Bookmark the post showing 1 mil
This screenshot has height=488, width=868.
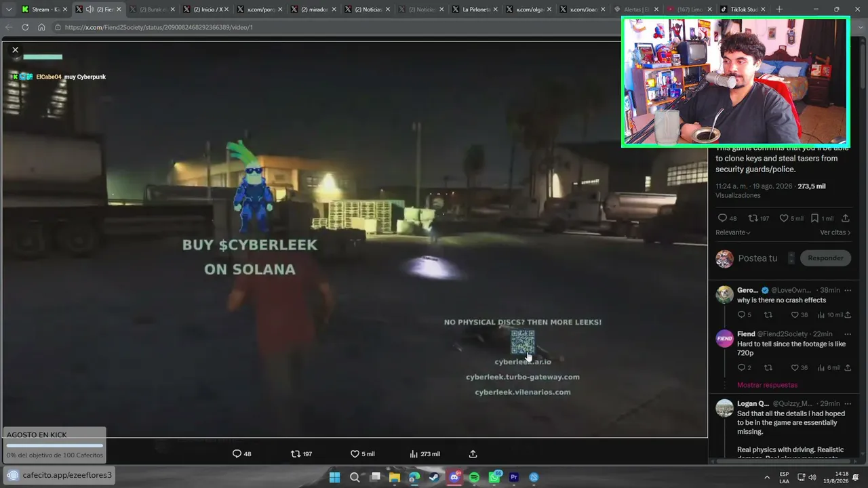tap(814, 218)
